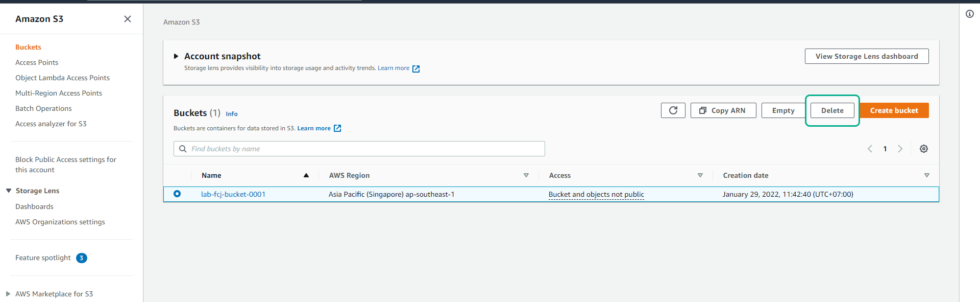
Task: Select the lab-fcj-bucket-0001 radio button
Action: pos(177,194)
